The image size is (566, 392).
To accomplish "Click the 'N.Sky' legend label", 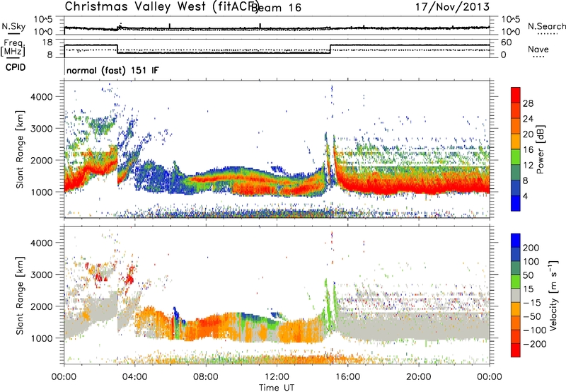I will pyautogui.click(x=13, y=26).
